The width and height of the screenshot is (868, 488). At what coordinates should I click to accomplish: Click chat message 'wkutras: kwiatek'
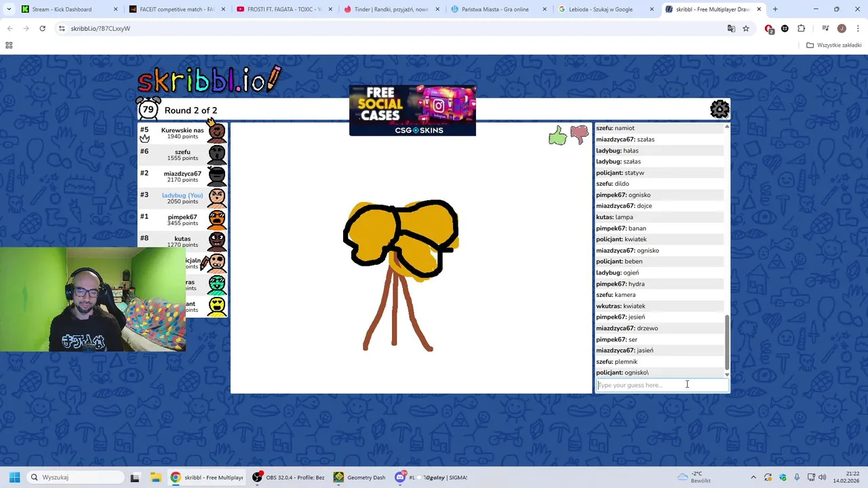click(x=620, y=306)
